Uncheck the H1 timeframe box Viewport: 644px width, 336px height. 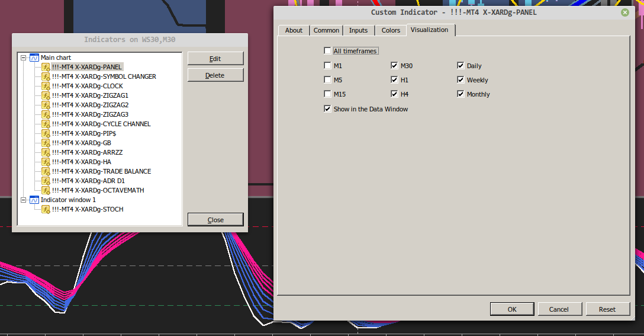click(x=394, y=80)
